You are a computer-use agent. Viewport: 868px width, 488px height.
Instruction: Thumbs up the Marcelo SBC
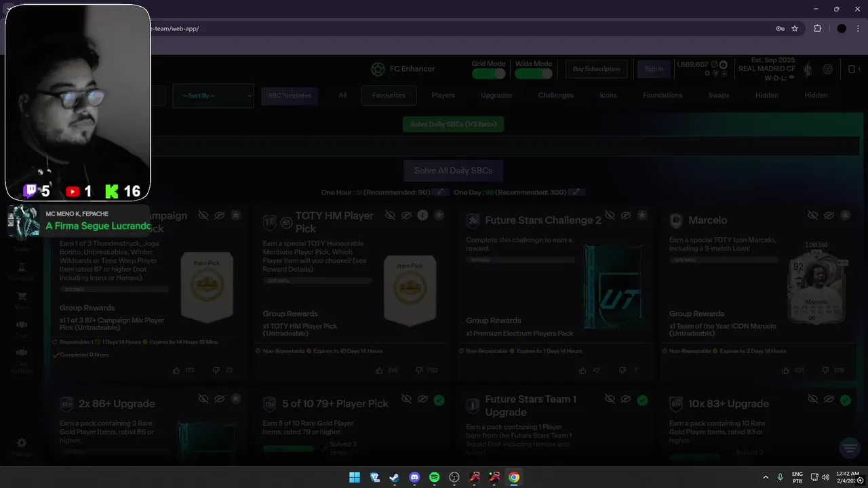click(785, 371)
